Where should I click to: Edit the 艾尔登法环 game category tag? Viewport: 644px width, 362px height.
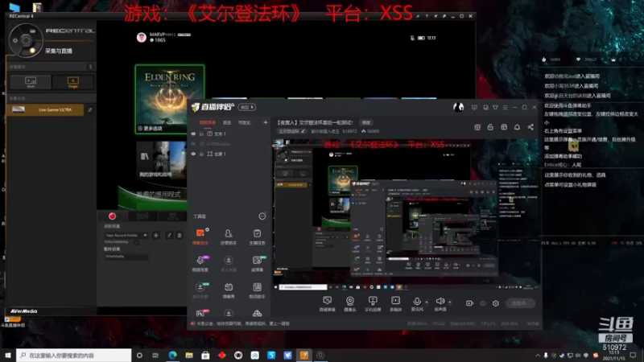click(292, 131)
